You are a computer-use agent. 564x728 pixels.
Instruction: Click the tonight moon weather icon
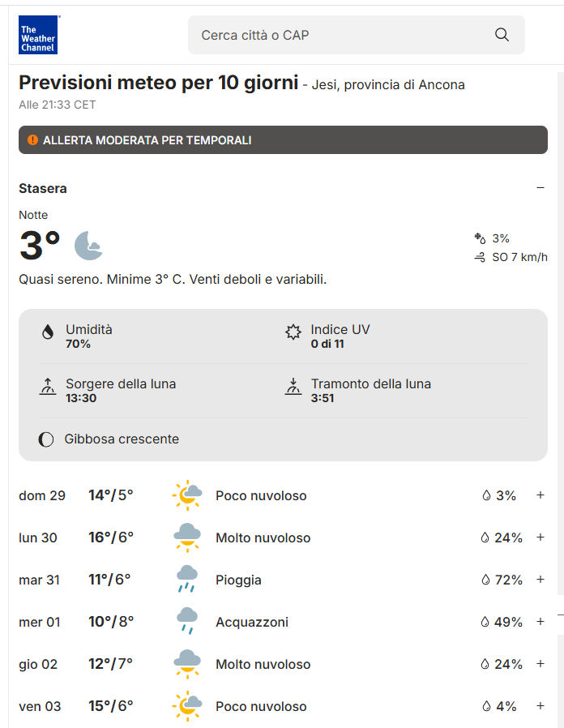[x=88, y=246]
